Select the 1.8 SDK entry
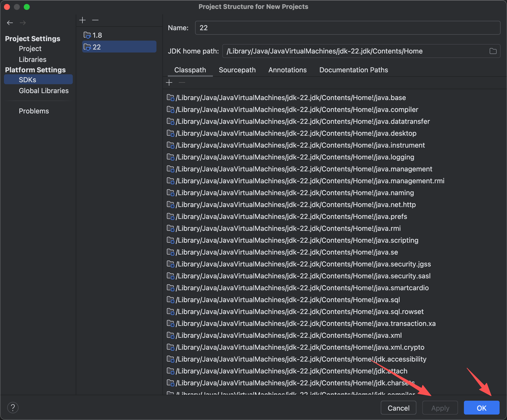 [x=97, y=35]
